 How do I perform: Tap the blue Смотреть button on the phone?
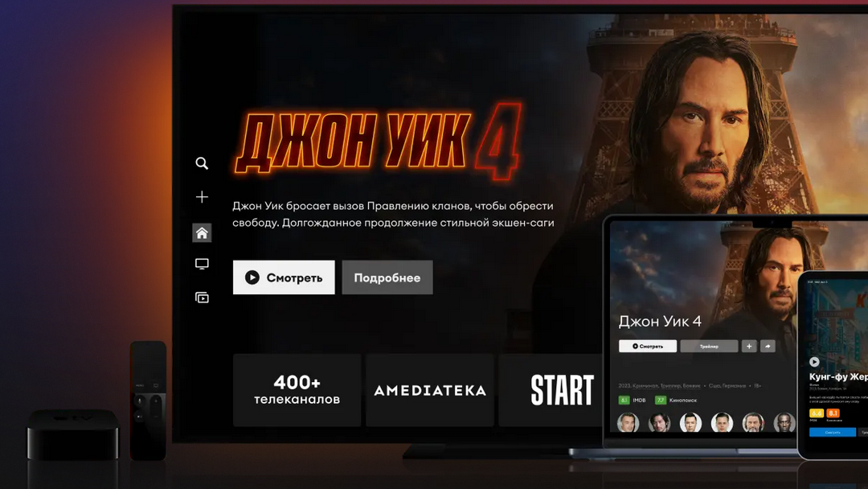tap(833, 432)
